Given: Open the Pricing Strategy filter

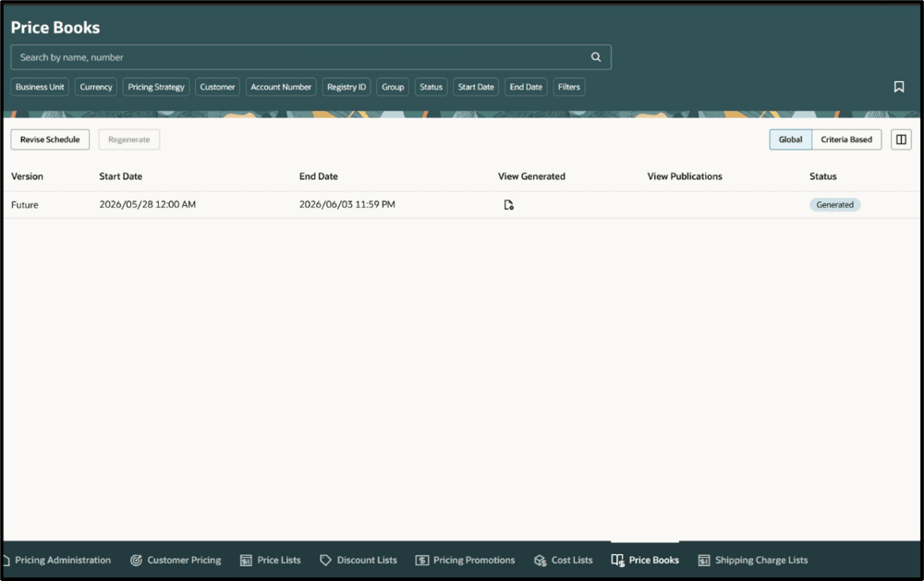Looking at the screenshot, I should [x=156, y=87].
